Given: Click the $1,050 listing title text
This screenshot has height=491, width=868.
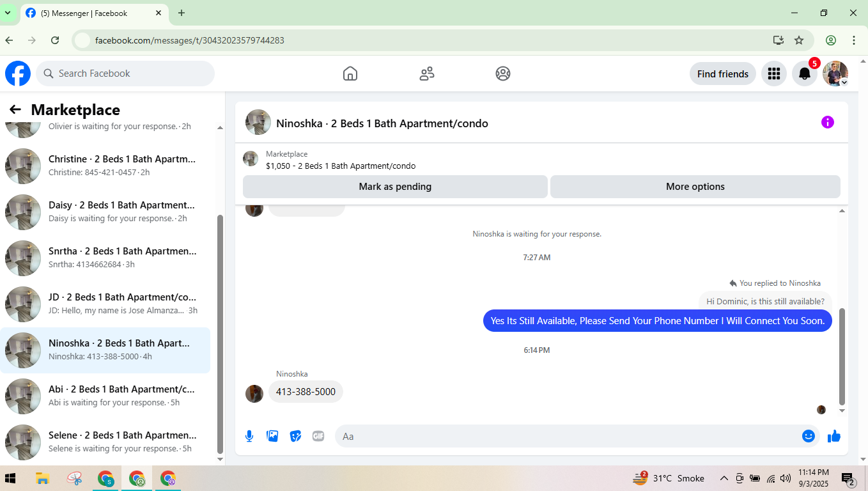Looking at the screenshot, I should point(341,166).
